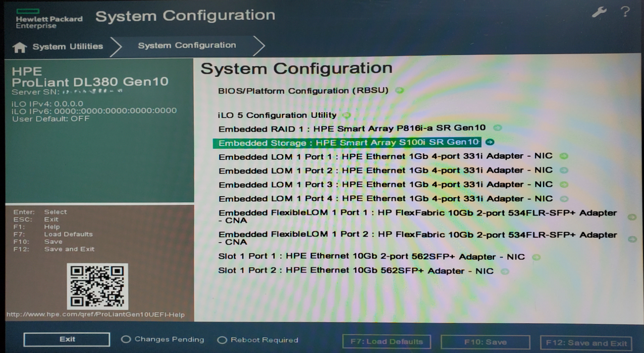The width and height of the screenshot is (644, 353).
Task: Click arrow icon for Embedded LOM 1 Port 4
Action: (x=564, y=199)
